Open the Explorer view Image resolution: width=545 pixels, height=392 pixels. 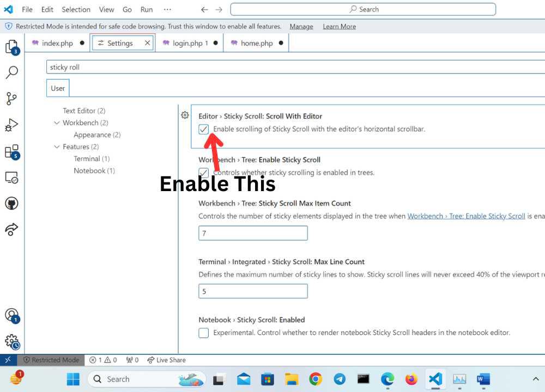(12, 46)
